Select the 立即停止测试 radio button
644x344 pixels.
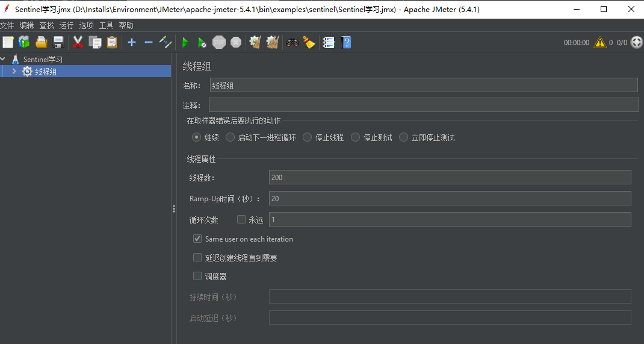(x=404, y=137)
